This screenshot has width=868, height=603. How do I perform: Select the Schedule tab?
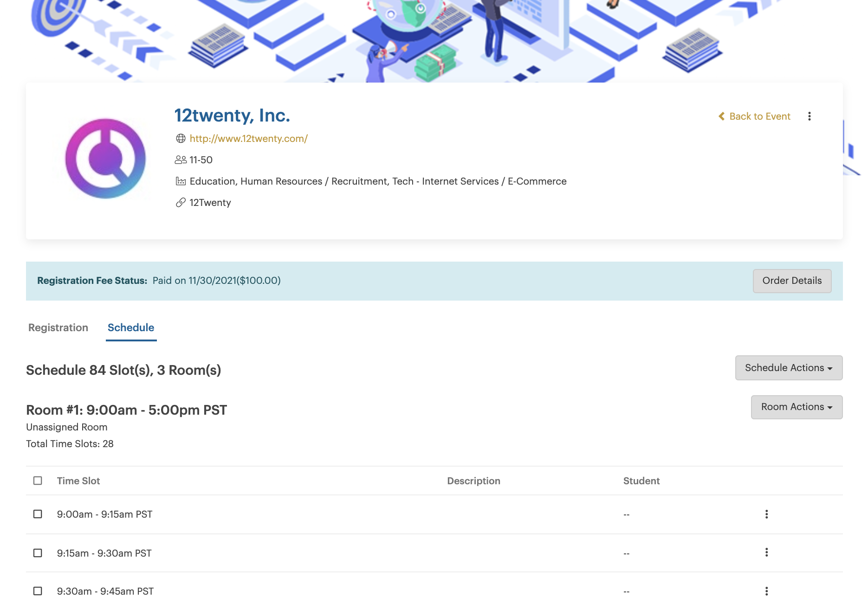point(131,327)
